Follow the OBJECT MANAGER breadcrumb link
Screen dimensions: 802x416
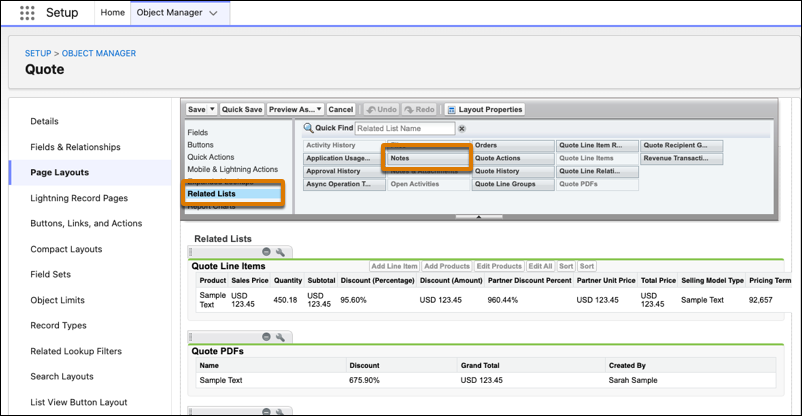coord(99,53)
